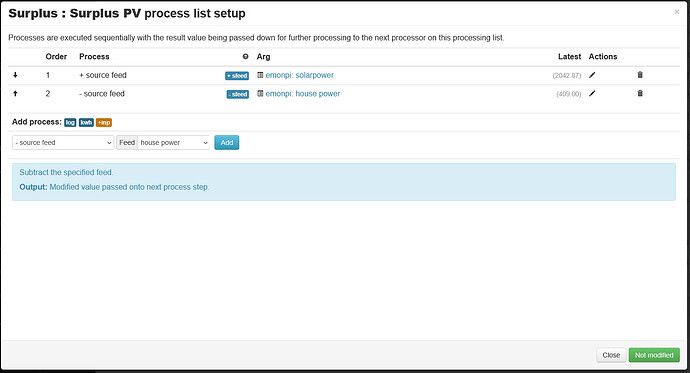This screenshot has height=373, width=690.
Task: Click the +sfeed badge in row one
Action: tap(237, 76)
